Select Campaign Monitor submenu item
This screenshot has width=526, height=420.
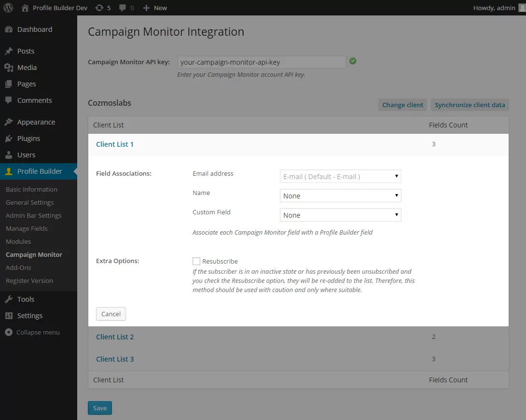(x=34, y=254)
